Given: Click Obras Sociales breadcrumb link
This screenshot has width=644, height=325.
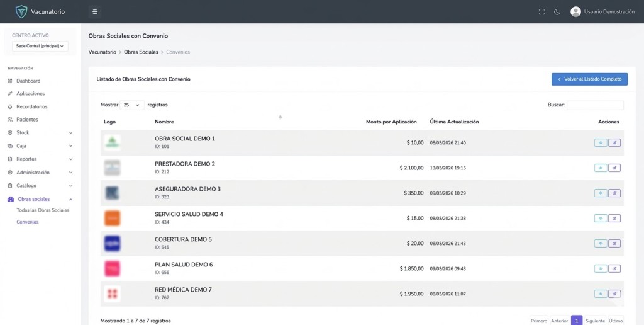Looking at the screenshot, I should (x=141, y=52).
